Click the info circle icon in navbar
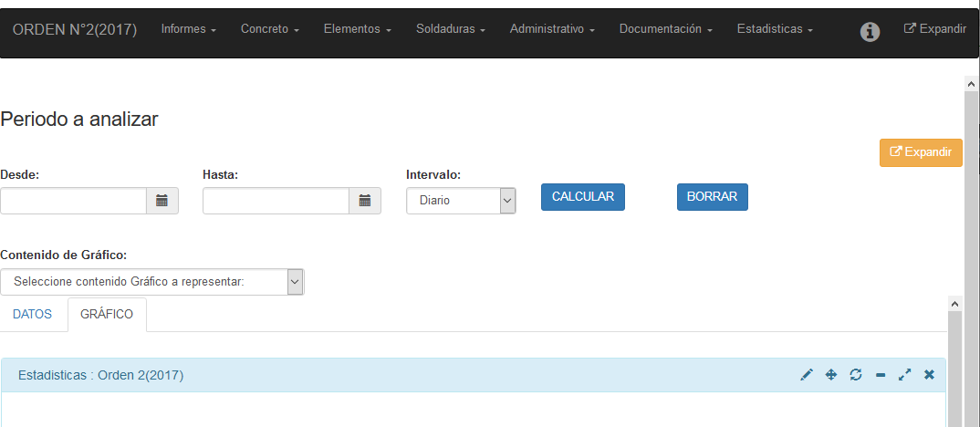 pos(870,32)
